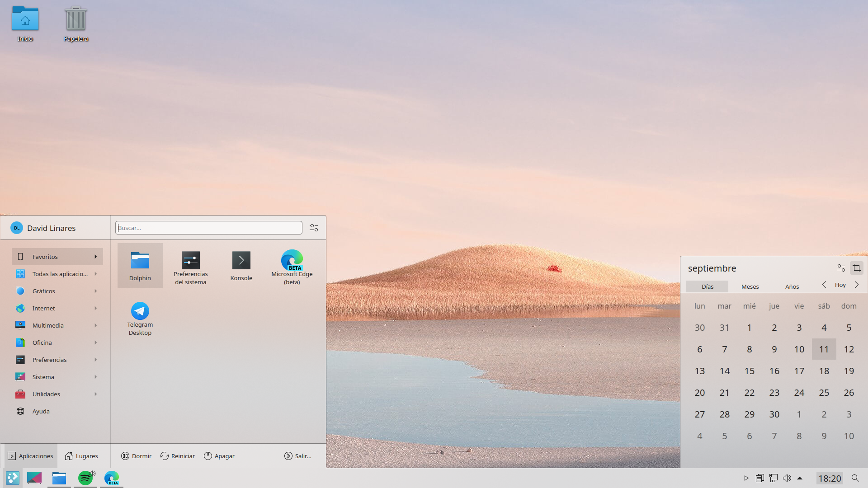Viewport: 868px width, 488px height.
Task: Expand the Preferencias category
Action: tap(57, 360)
